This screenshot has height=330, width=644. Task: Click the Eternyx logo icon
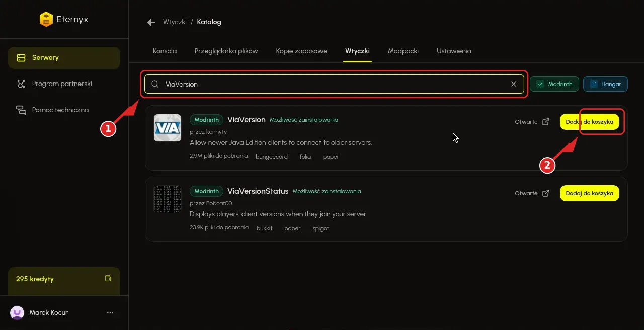tap(46, 20)
